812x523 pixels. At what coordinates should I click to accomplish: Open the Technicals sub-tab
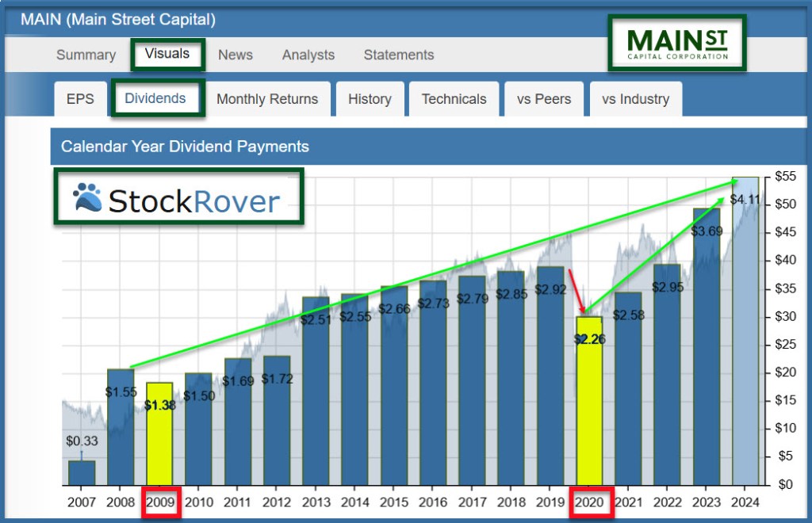coord(454,99)
